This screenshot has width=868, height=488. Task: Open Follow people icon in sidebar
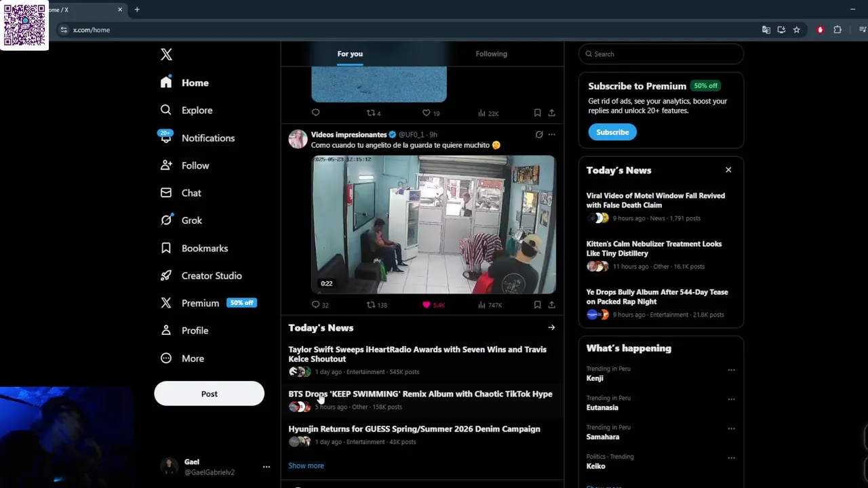coord(166,165)
